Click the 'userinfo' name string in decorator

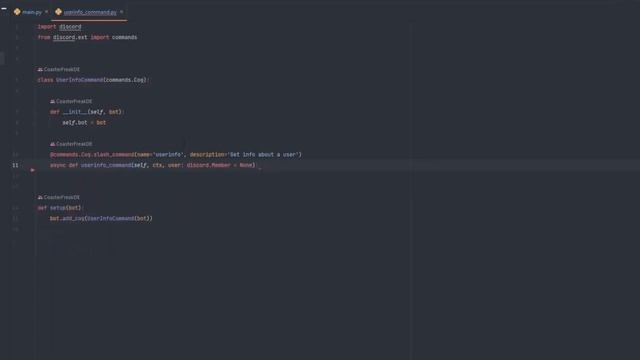pyautogui.click(x=167, y=155)
